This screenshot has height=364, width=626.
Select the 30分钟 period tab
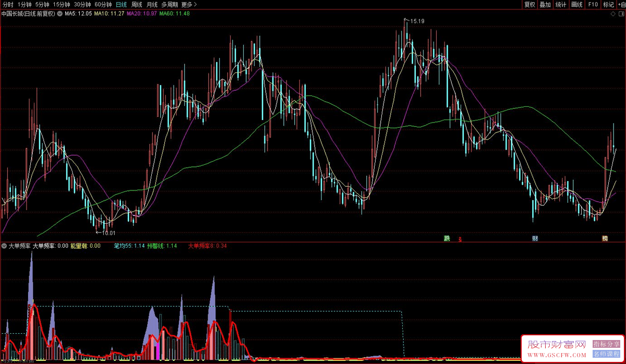coord(82,4)
